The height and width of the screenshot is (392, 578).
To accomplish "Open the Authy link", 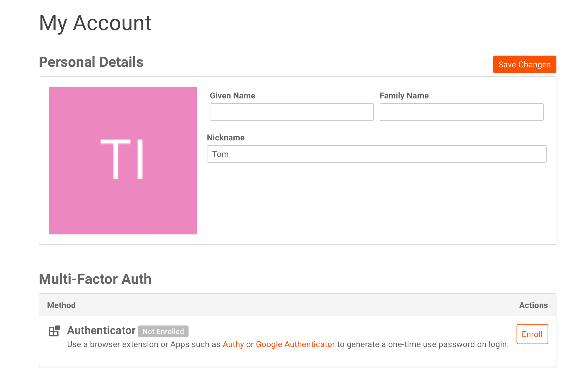I will [233, 344].
